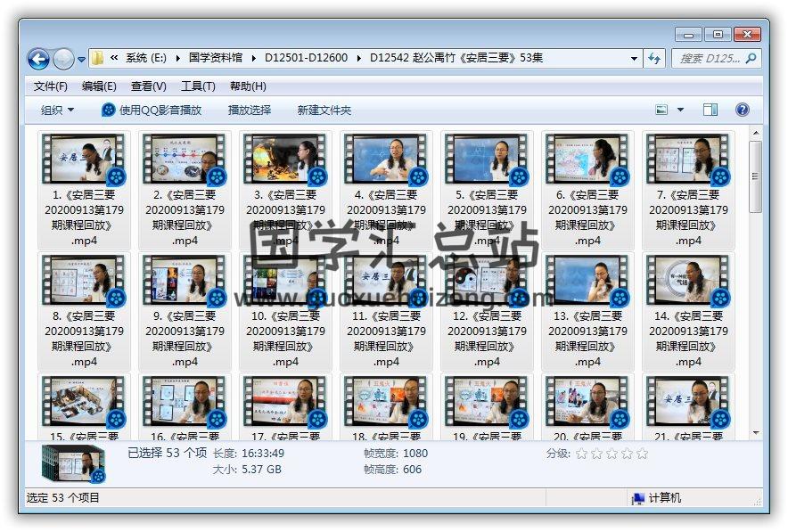The width and height of the screenshot is (788, 532).
Task: Click 使用QQ影音播放 button
Action: pos(152,110)
